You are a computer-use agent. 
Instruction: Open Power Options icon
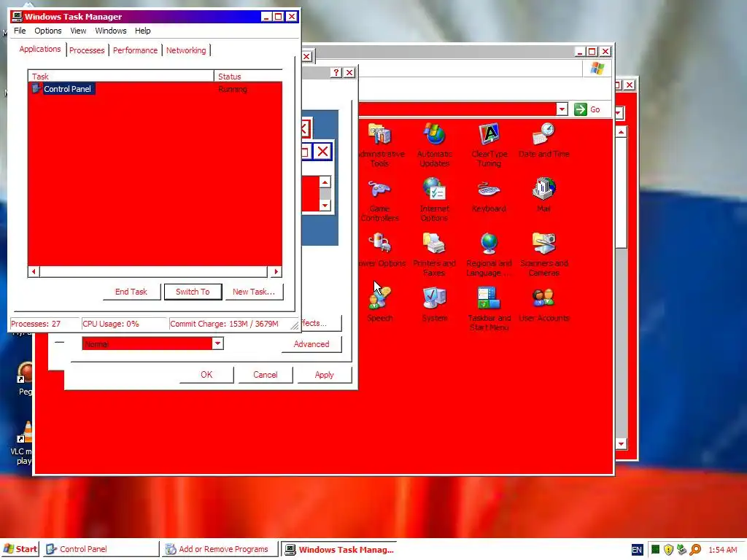point(381,250)
